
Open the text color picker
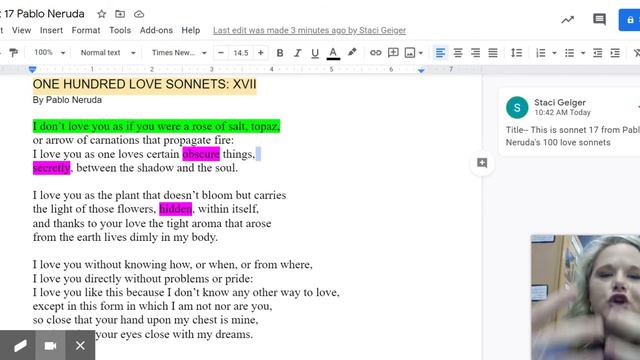[333, 53]
